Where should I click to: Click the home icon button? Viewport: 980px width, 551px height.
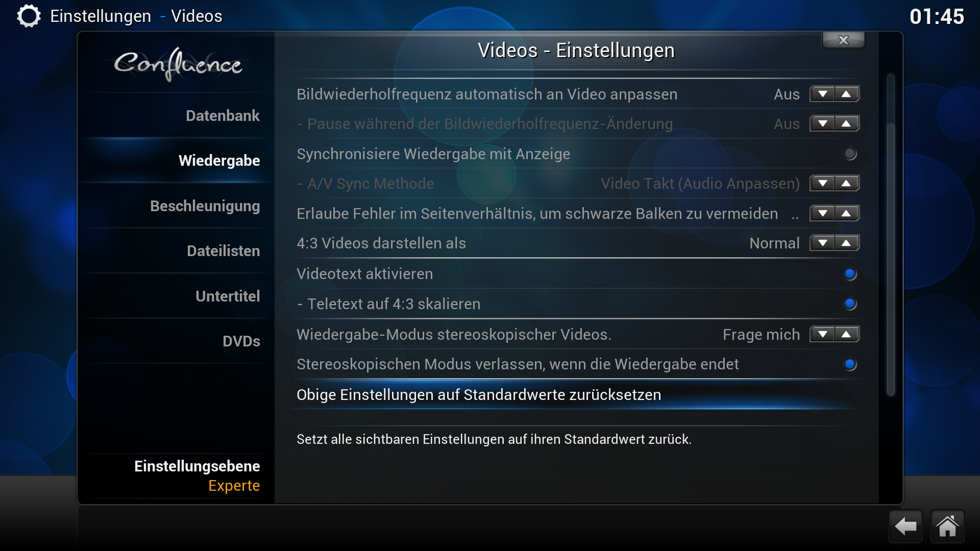(x=947, y=527)
